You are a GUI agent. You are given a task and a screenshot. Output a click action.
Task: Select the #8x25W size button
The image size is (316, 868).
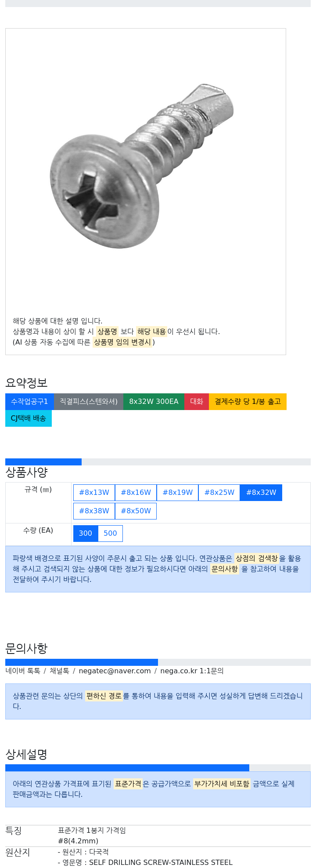coord(219,492)
